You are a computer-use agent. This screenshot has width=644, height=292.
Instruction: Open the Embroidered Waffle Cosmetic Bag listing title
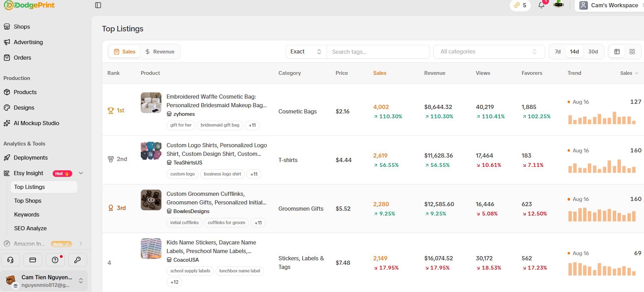pos(217,101)
